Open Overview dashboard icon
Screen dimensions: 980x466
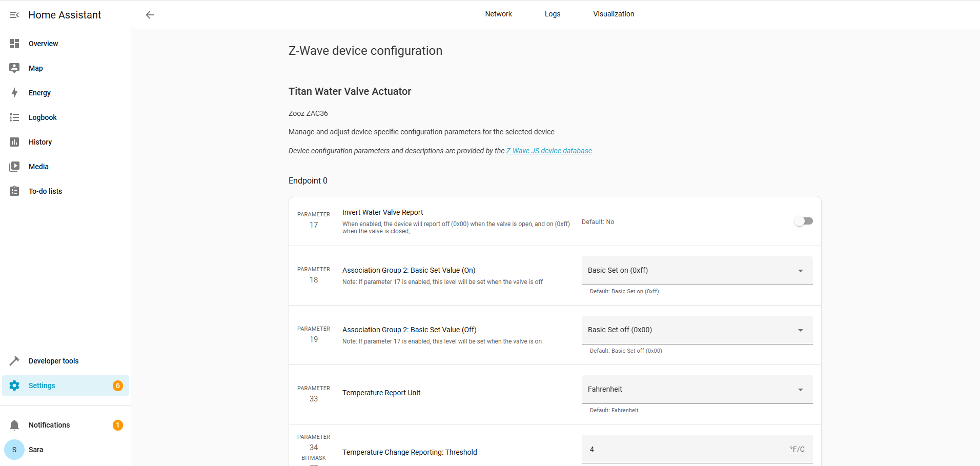click(x=14, y=44)
